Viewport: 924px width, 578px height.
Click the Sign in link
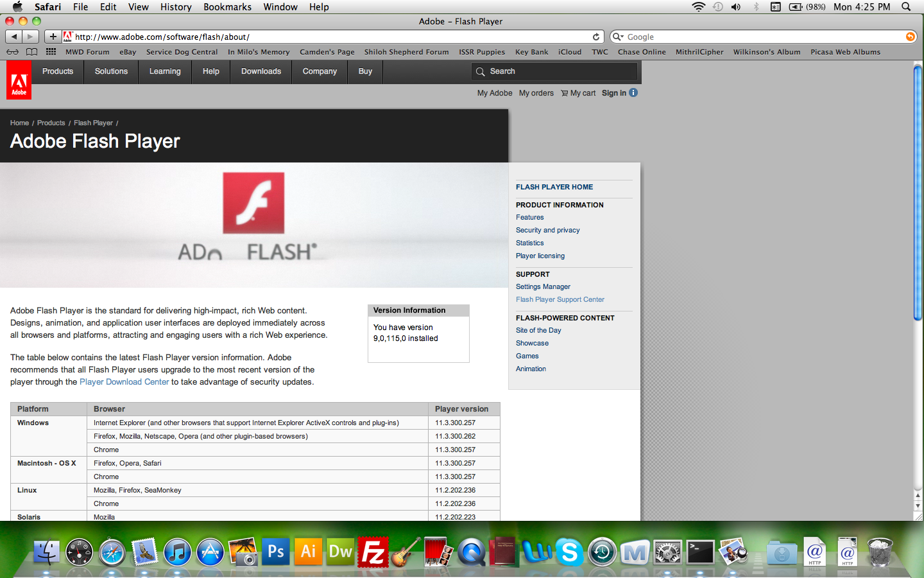pos(614,93)
